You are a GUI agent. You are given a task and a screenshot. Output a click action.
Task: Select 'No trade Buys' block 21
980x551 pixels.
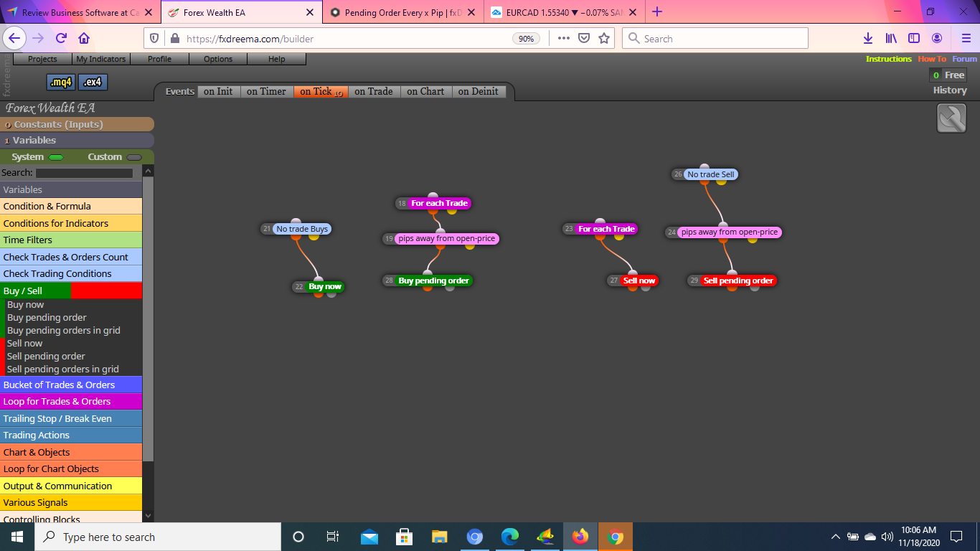pos(302,229)
